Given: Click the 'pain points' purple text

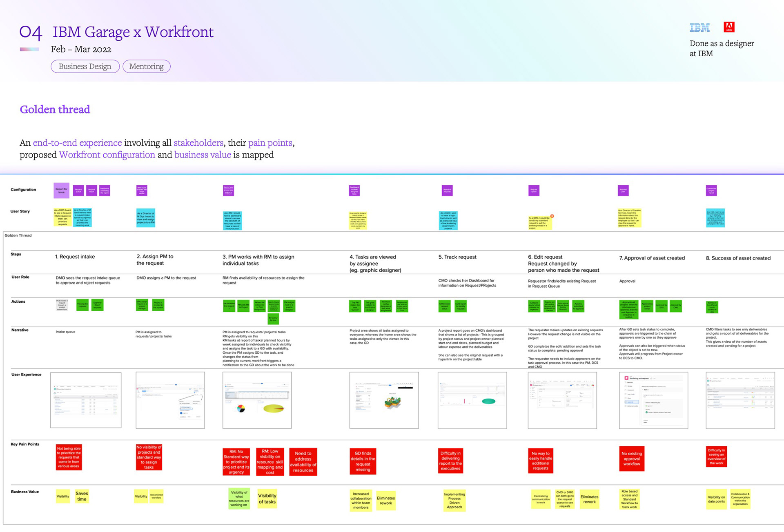Looking at the screenshot, I should click(270, 143).
